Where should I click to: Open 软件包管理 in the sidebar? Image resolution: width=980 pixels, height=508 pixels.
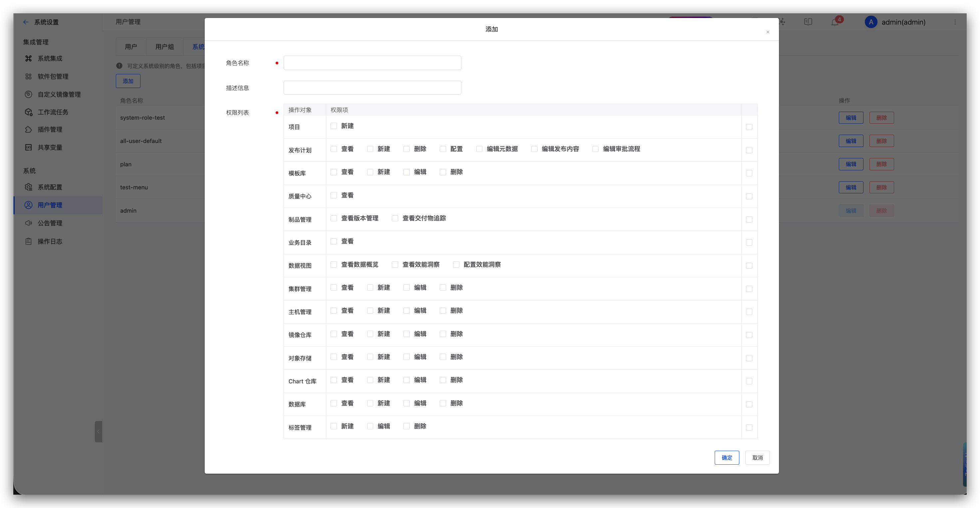coord(53,77)
